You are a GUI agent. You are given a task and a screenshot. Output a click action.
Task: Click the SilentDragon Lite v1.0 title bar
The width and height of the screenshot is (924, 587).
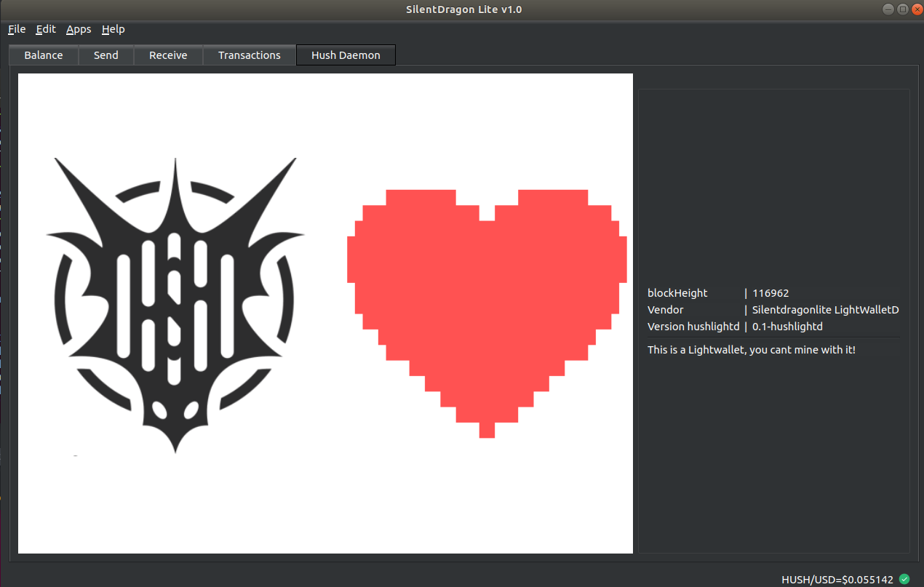463,9
